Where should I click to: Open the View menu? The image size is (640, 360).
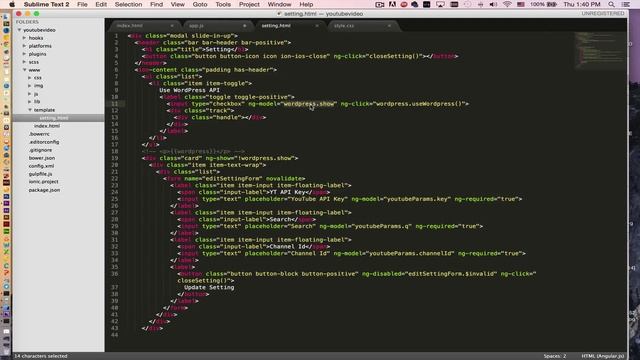pyautogui.click(x=178, y=4)
